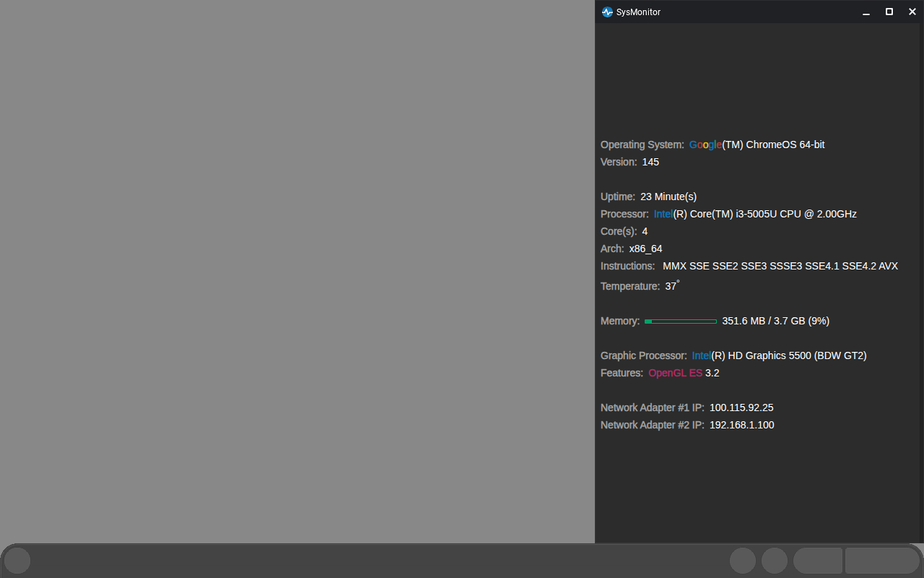Click the "Memory:" label
924x578 pixels.
[x=620, y=321]
